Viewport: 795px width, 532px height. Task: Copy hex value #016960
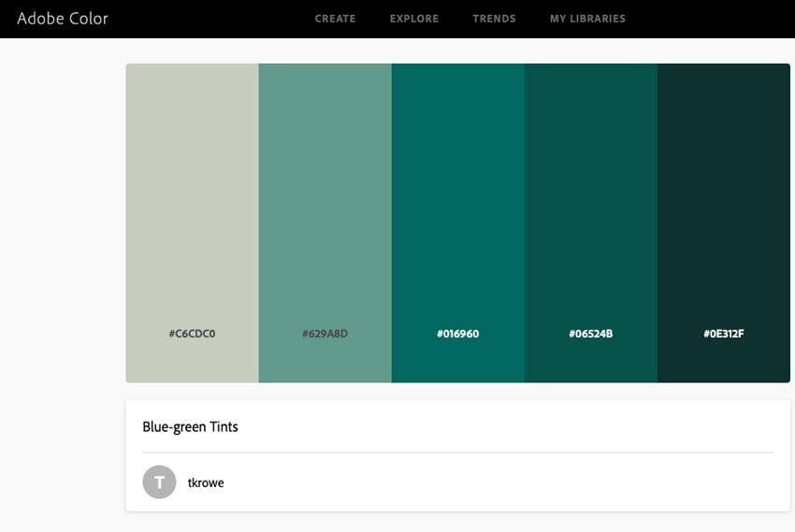[457, 334]
